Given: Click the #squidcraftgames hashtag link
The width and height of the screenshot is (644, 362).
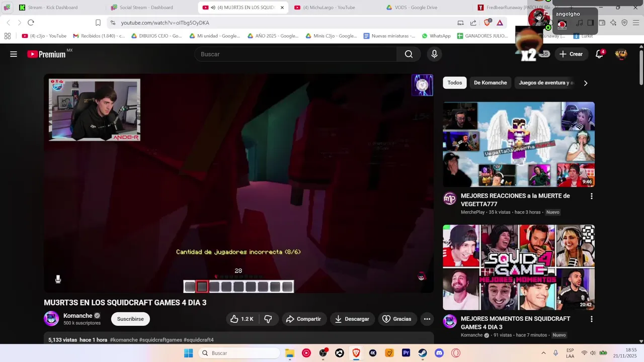Looking at the screenshot, I should [x=160, y=340].
